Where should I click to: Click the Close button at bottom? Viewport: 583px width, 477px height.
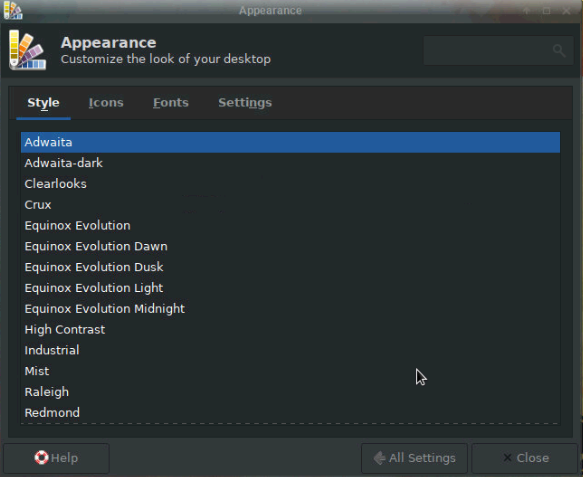coord(525,458)
